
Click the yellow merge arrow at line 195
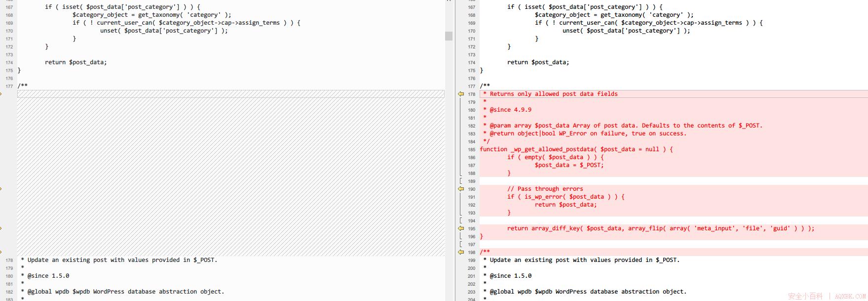coord(461,228)
